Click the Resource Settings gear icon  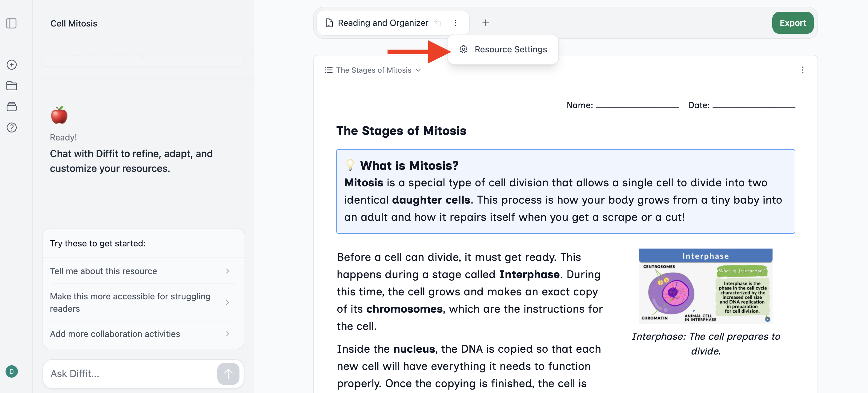click(x=463, y=49)
